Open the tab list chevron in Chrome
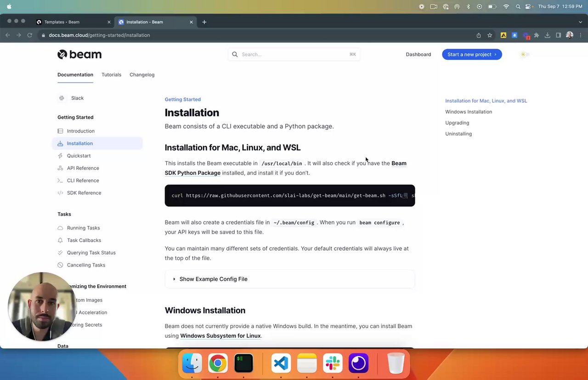The width and height of the screenshot is (588, 380). click(580, 22)
